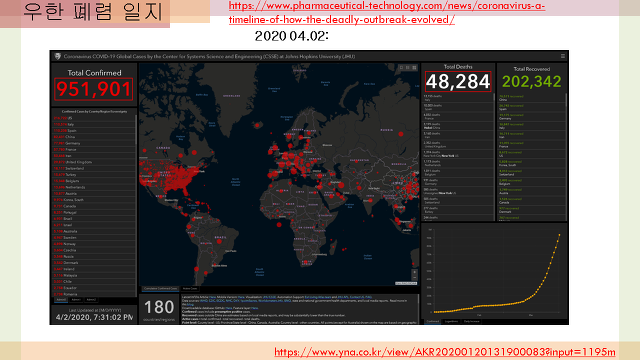Click the BRAZIL label on the map
Screen dimensions: 640x360
220,237
